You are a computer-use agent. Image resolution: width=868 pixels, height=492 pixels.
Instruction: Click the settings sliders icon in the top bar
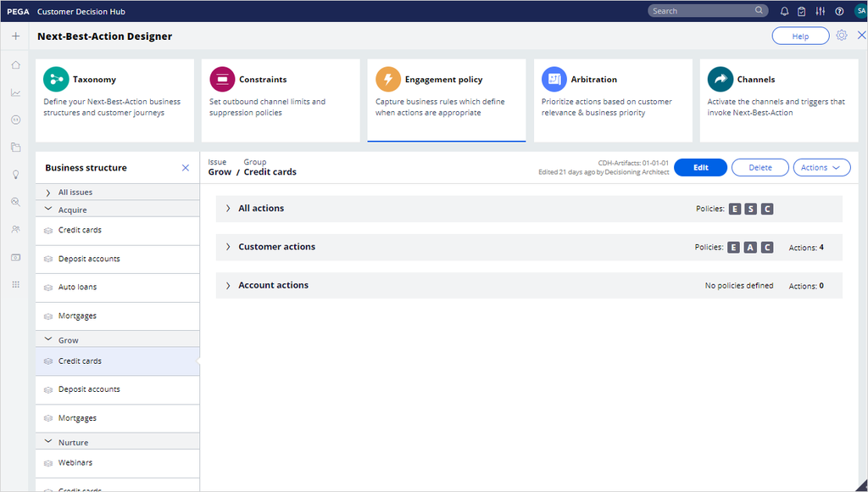[820, 11]
